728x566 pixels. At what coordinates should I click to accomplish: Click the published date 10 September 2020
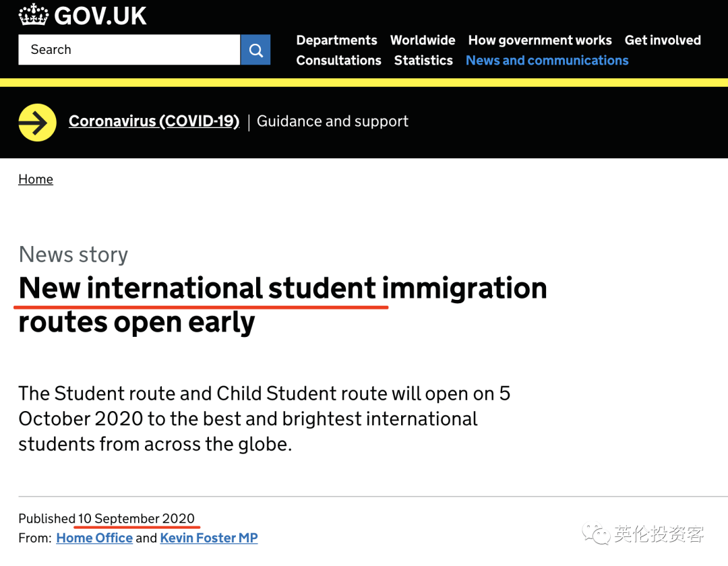136,519
